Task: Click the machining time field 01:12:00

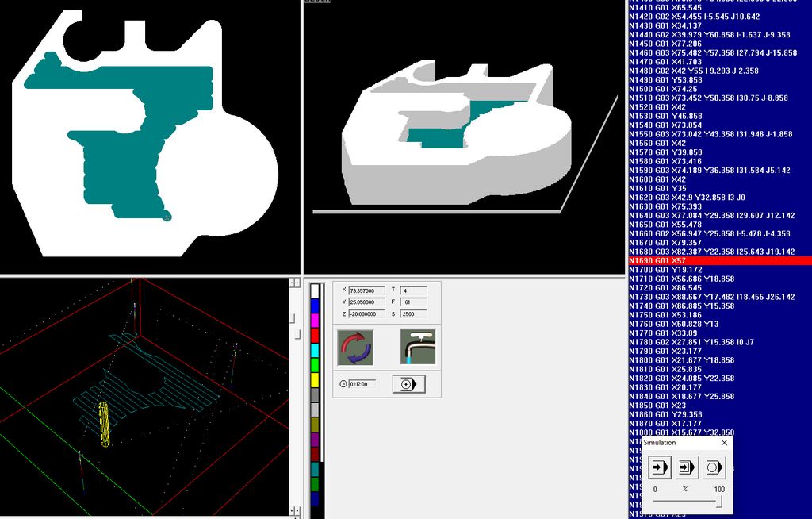Action: 362,384
